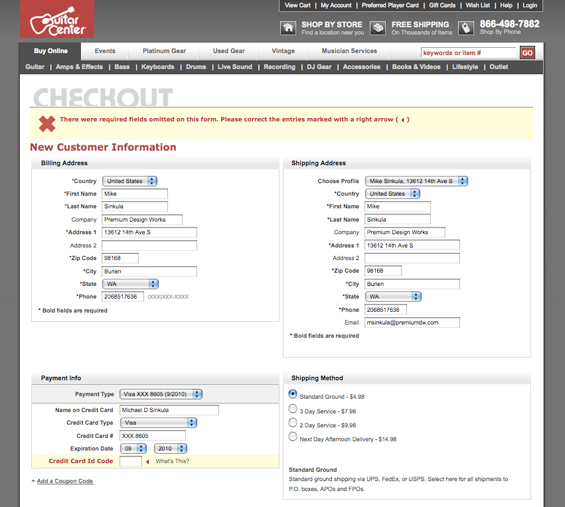This screenshot has width=565, height=507.
Task: Open the Payment Type dropdown
Action: pyautogui.click(x=161, y=394)
